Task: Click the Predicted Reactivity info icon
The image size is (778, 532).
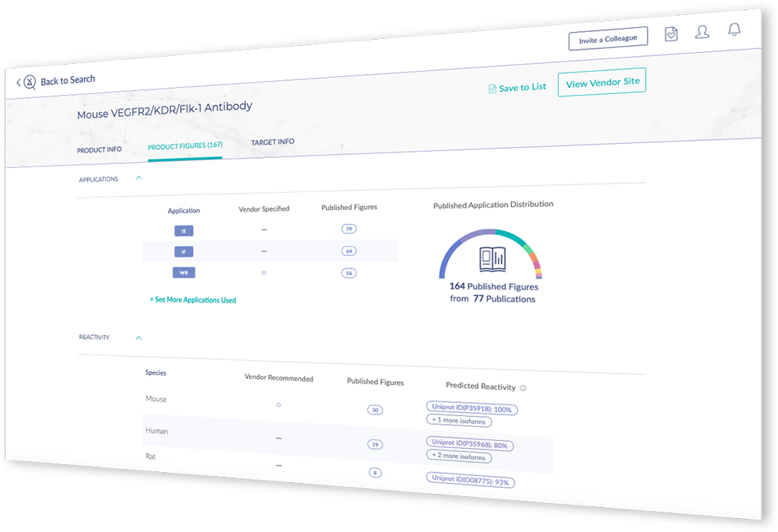Action: (x=523, y=388)
